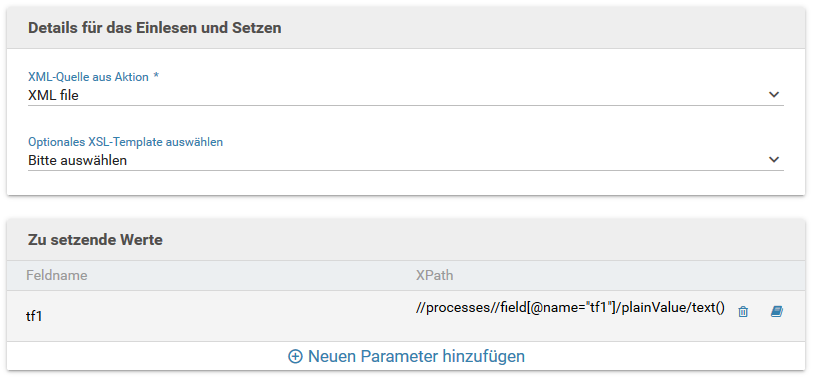This screenshot has height=378, width=813.
Task: Click the required asterisk beside XML-Quelle label
Action: 156,76
